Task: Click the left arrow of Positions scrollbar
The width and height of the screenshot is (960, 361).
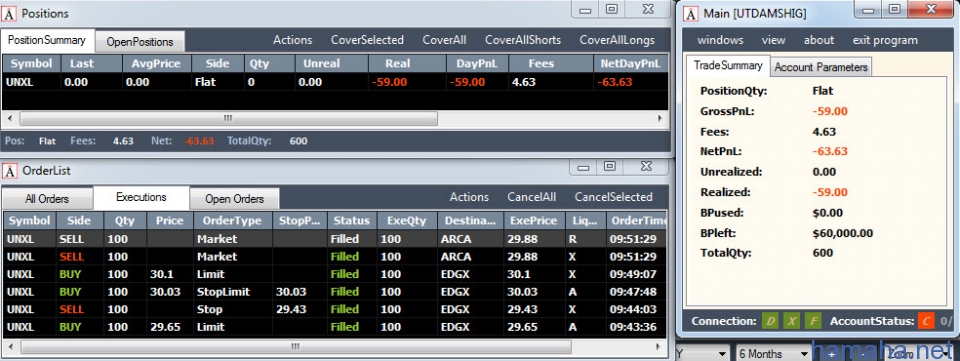Action: click(9, 118)
